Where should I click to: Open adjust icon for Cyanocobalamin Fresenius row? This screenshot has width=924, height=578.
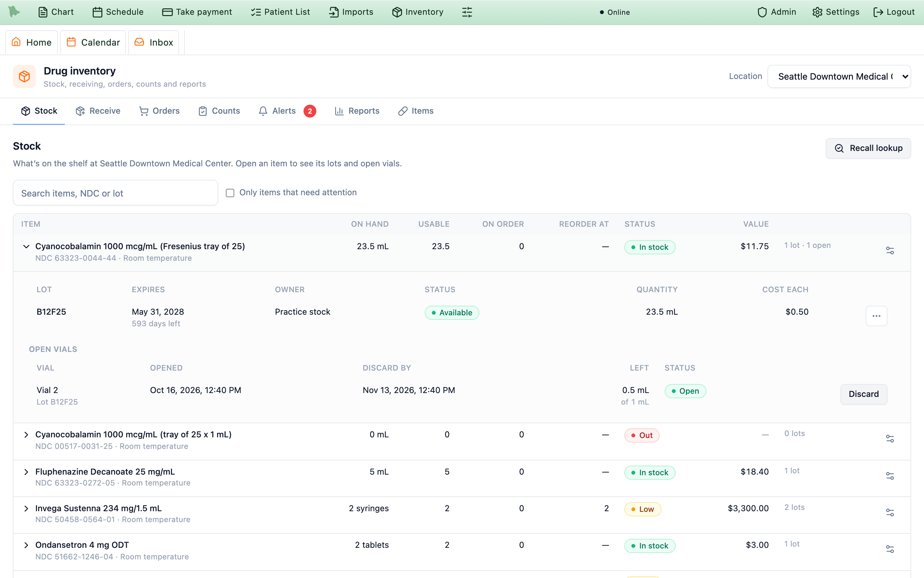coord(890,250)
